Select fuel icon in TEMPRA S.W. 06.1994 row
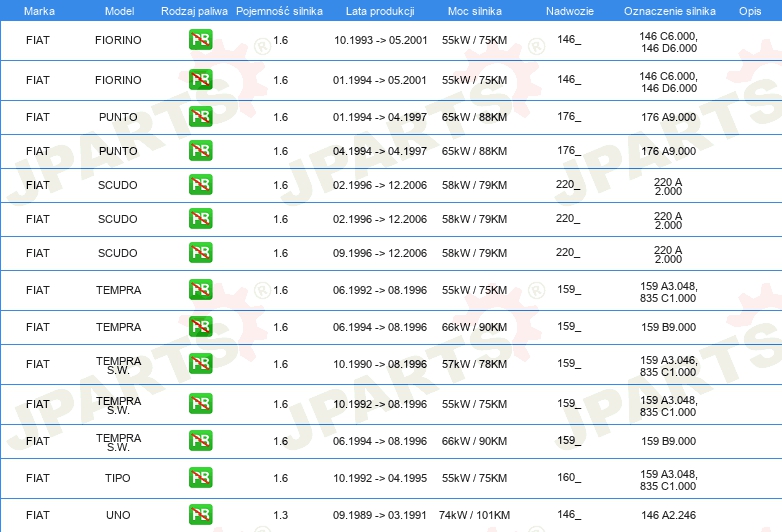This screenshot has width=782, height=532. [200, 440]
